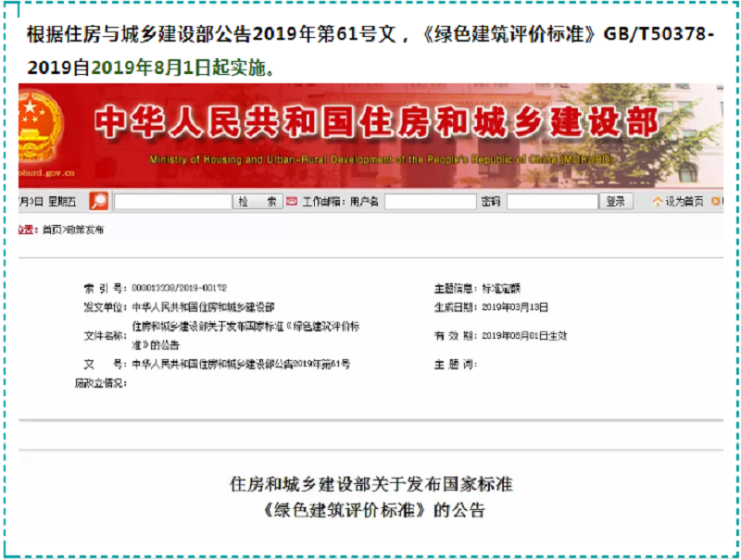Click the 工作邮箱 label
The image size is (741, 560).
322,202
